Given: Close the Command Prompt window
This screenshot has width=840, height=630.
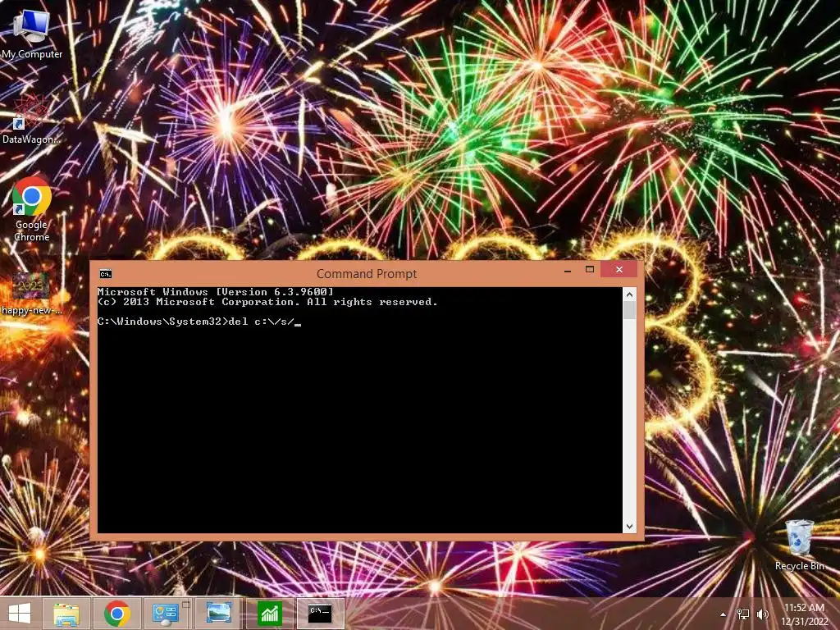Looking at the screenshot, I should [x=619, y=269].
